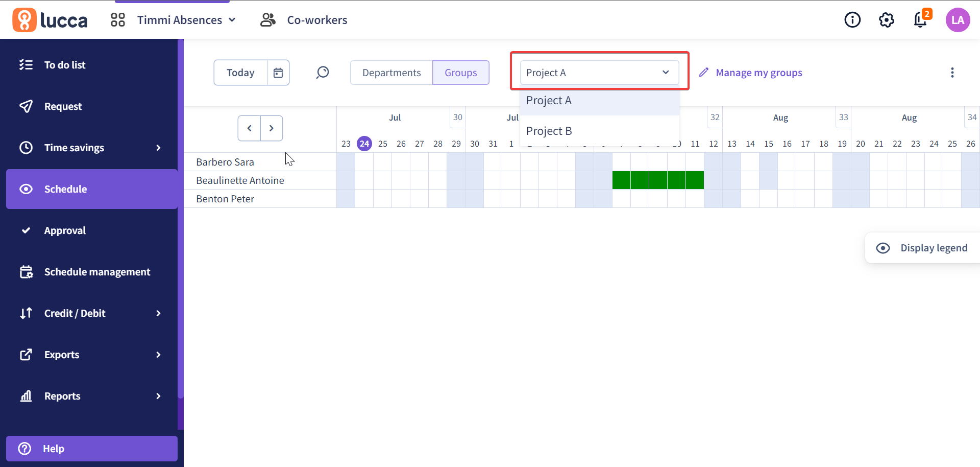Screen dimensions: 980x467
Task: Open Manage my groups link
Action: pos(759,73)
